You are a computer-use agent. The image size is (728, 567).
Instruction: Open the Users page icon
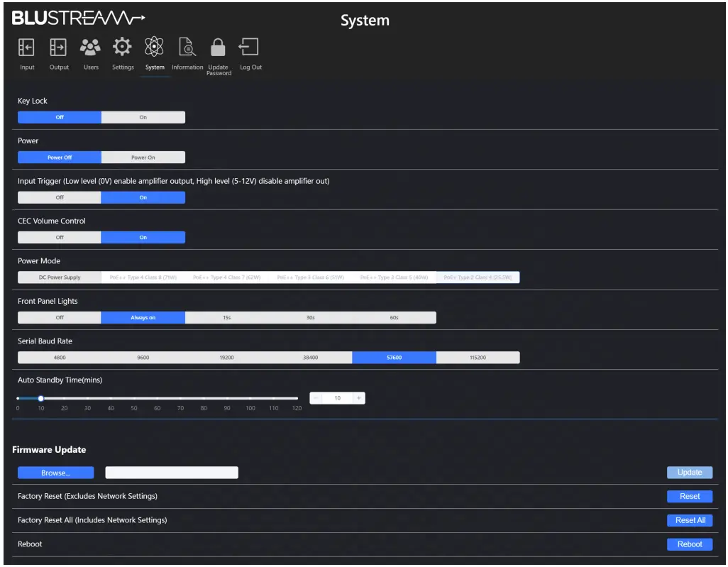click(90, 47)
